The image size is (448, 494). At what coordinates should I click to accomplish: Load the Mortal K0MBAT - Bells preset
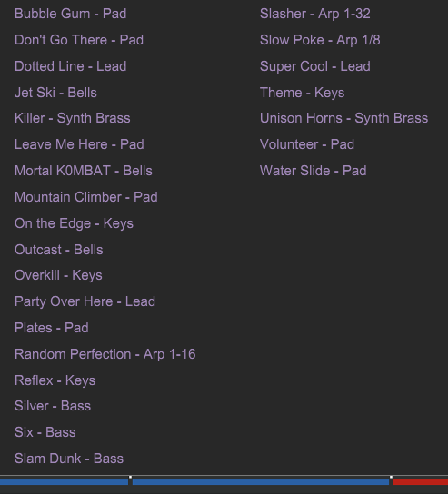click(84, 171)
